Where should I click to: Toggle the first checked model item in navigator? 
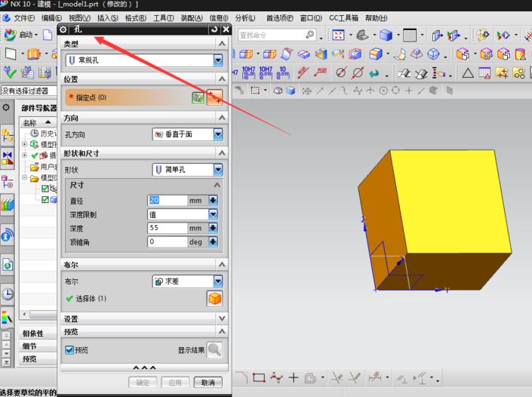point(45,189)
